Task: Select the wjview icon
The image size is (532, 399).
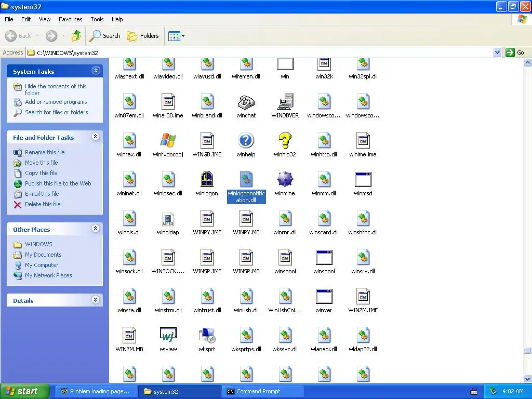Action: point(168,335)
